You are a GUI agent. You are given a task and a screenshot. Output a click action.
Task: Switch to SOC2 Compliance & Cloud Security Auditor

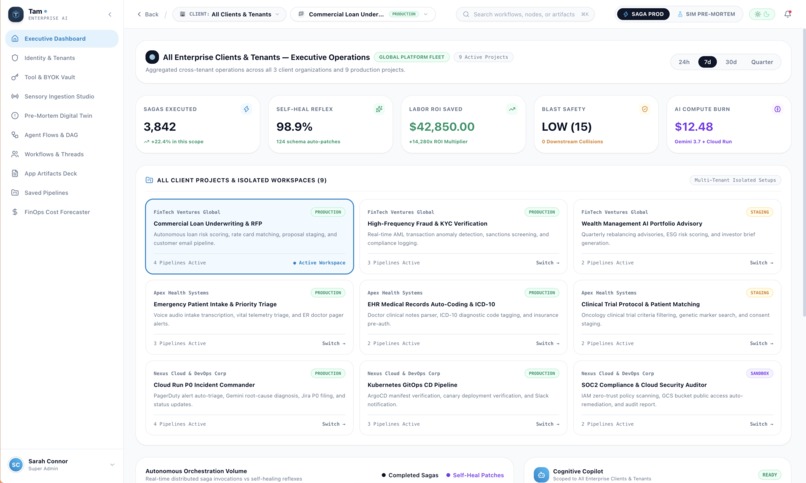[x=761, y=424]
